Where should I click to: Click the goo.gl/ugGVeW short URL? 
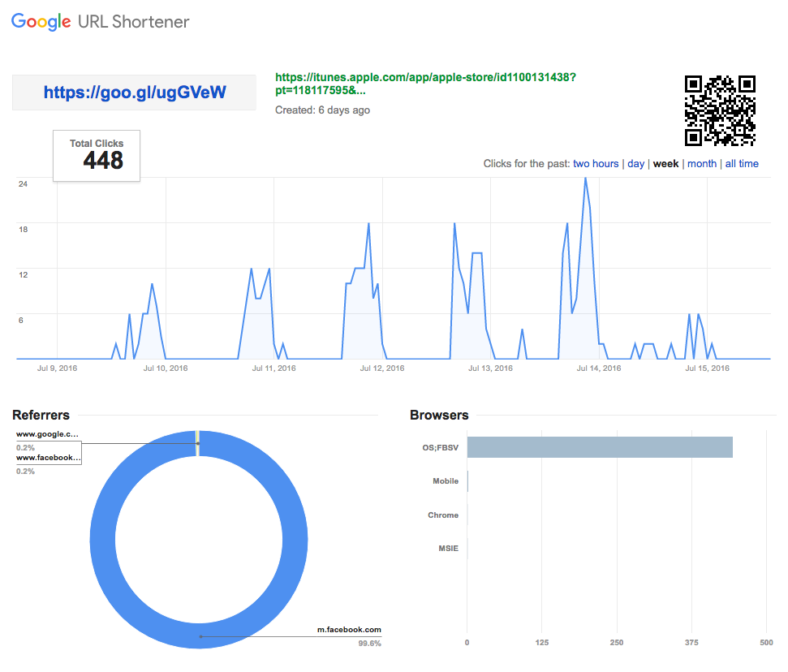pos(135,93)
